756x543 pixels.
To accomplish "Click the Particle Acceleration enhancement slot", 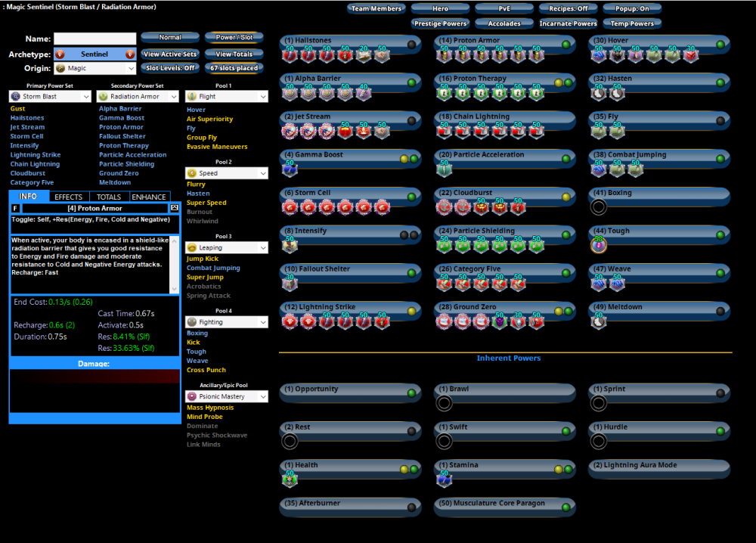I will coord(444,169).
